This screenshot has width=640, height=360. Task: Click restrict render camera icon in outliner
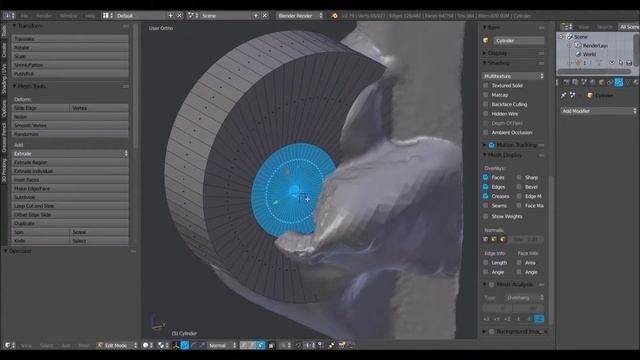629,63
